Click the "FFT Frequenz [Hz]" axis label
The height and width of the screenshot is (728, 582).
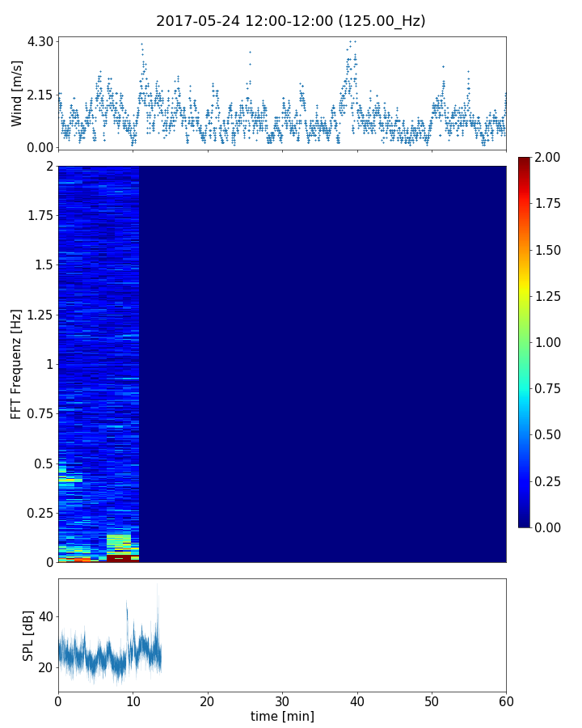pos(17,363)
